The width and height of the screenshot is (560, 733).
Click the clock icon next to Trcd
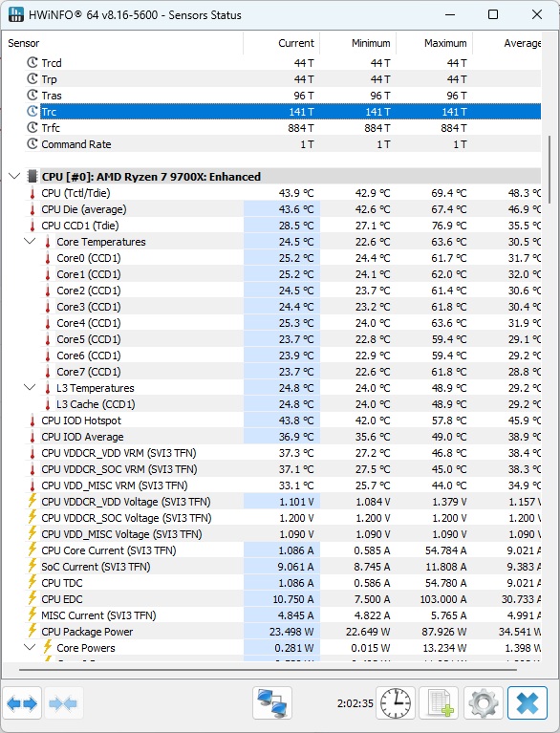pos(32,62)
